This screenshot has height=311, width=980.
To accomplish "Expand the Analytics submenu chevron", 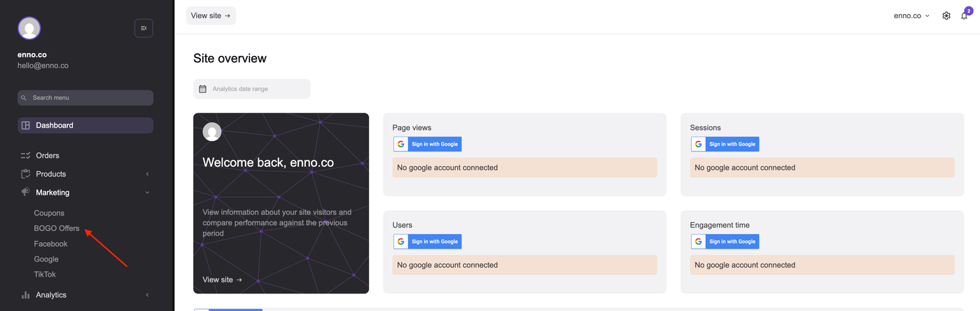I will 147,295.
